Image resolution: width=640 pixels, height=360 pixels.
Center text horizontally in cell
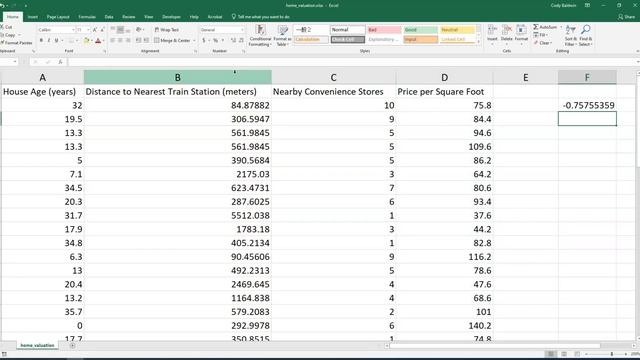click(x=120, y=40)
